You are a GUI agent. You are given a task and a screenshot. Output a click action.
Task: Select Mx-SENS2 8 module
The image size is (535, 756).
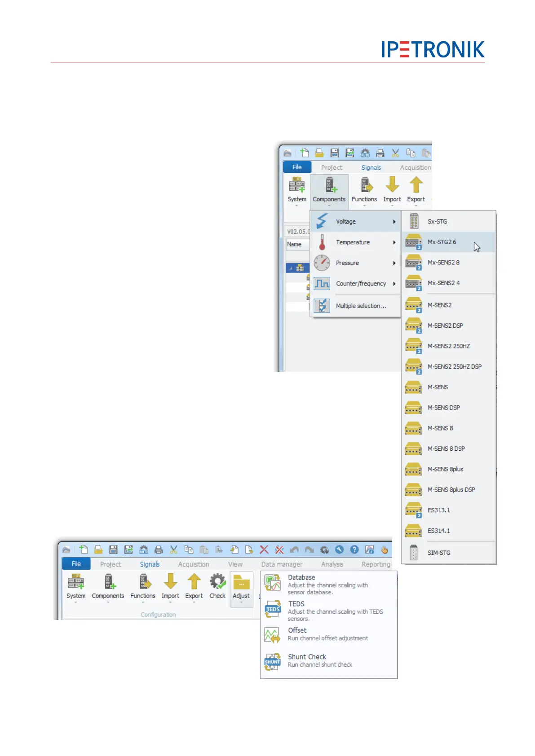(449, 263)
